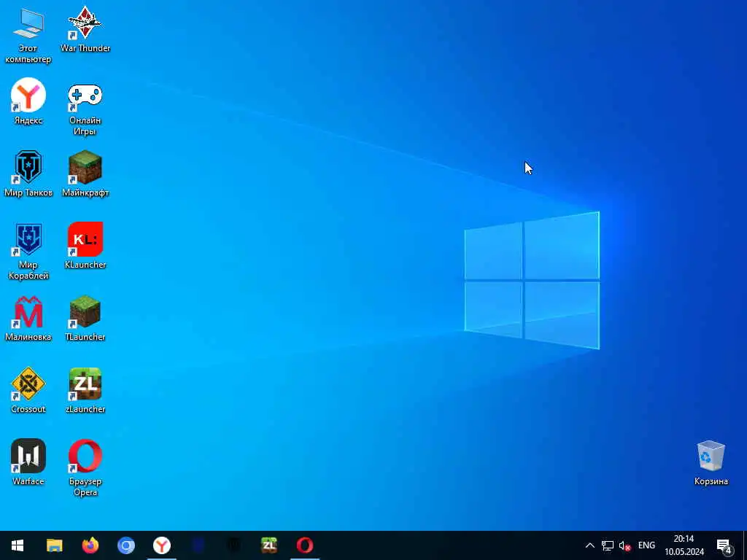Image resolution: width=747 pixels, height=560 pixels.
Task: Change the ENG input language
Action: (x=646, y=545)
